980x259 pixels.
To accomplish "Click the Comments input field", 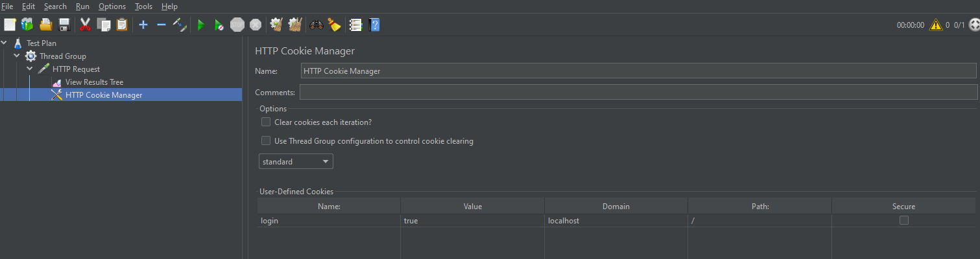I will pos(638,92).
